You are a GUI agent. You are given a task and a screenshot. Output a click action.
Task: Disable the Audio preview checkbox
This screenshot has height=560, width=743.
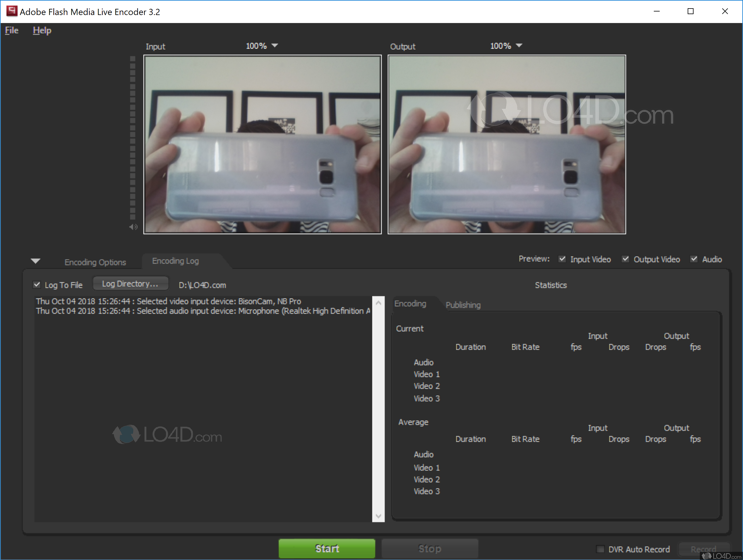tap(694, 259)
